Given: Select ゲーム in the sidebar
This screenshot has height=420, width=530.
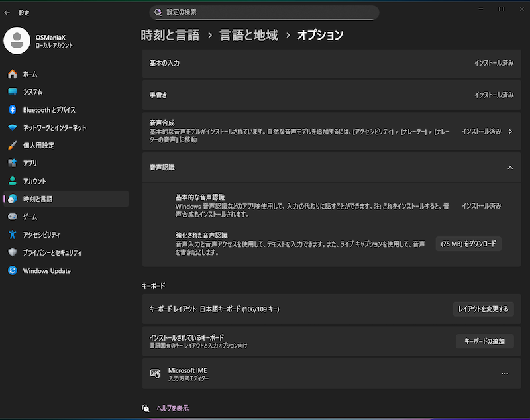Looking at the screenshot, I should (30, 217).
